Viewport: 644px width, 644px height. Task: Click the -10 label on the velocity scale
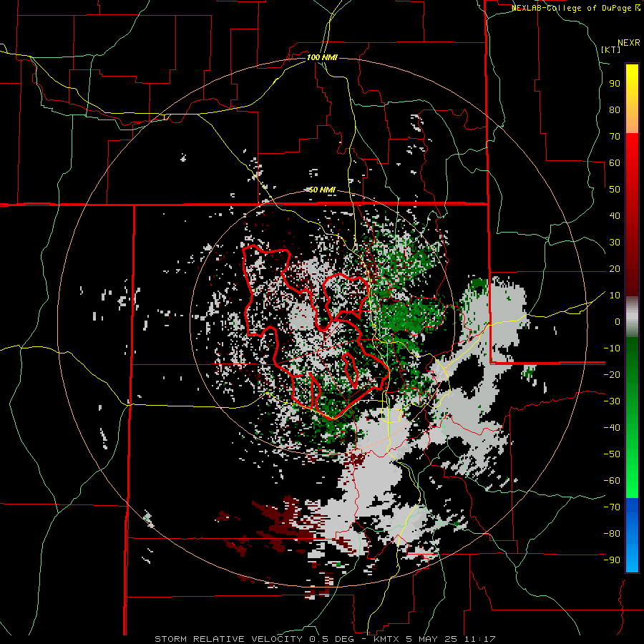click(x=612, y=348)
